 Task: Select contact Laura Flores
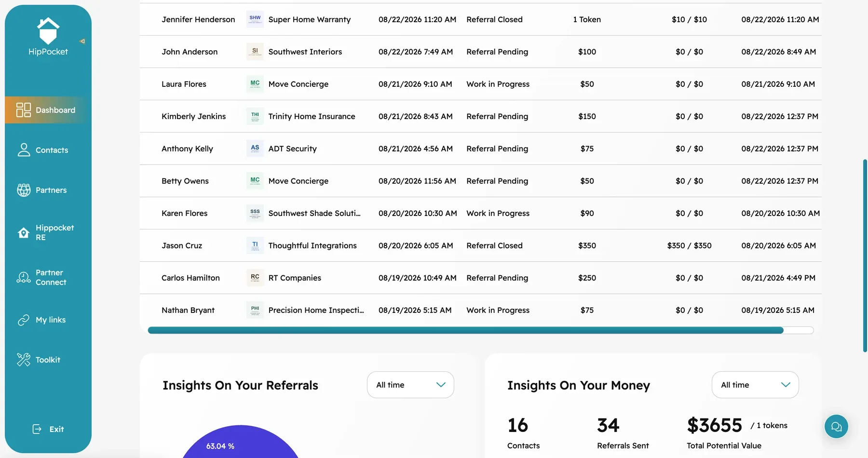[184, 84]
